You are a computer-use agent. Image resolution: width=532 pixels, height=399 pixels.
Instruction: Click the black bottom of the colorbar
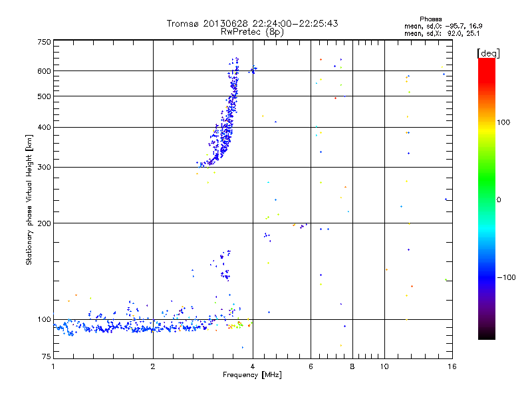(x=487, y=334)
